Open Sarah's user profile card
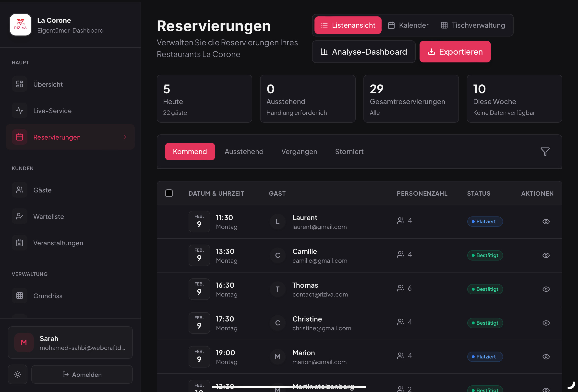578x392 pixels. [70, 343]
